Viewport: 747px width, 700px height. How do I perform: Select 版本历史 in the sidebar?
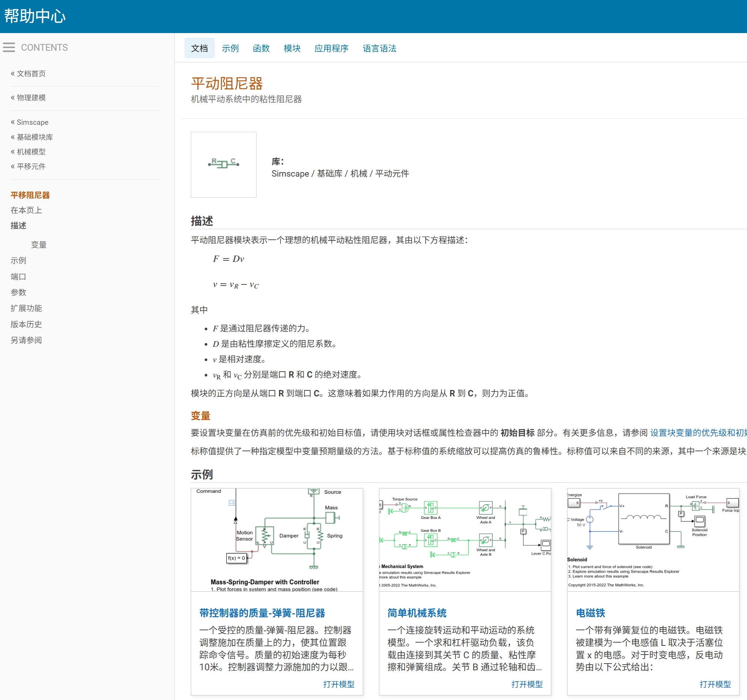(x=26, y=324)
